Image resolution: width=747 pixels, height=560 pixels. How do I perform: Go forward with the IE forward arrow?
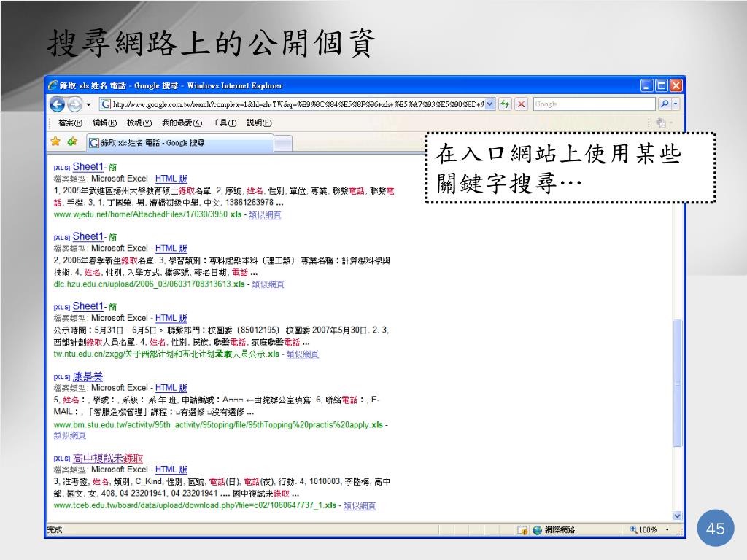pos(75,104)
